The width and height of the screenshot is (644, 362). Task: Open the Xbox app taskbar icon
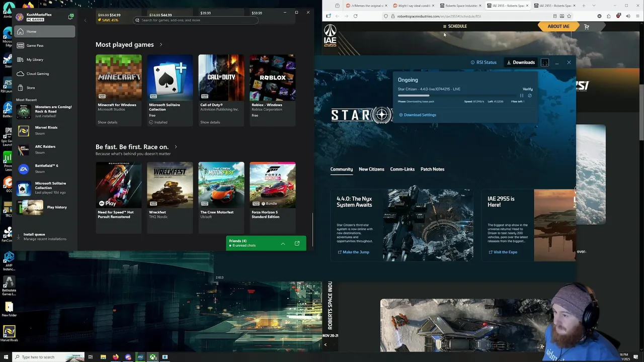(x=152, y=357)
